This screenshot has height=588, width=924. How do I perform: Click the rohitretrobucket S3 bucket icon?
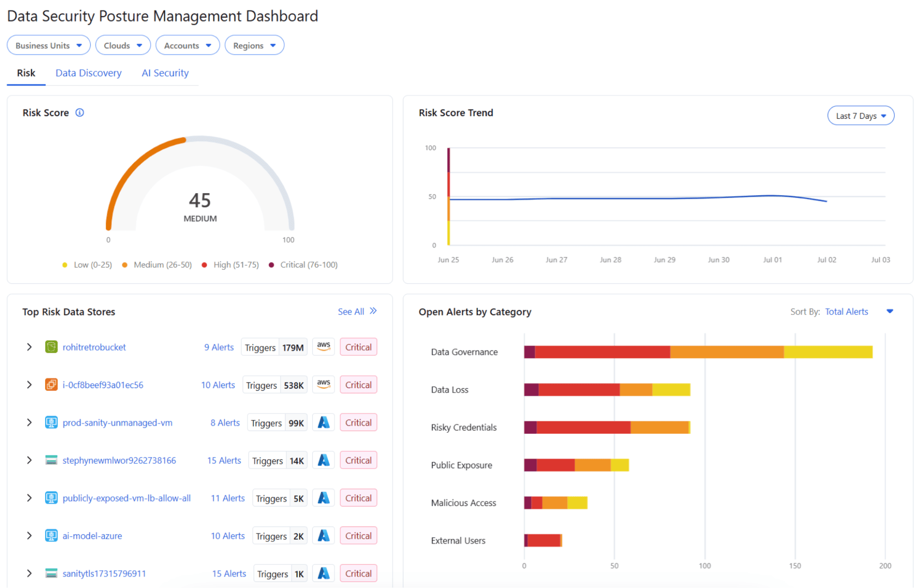tap(51, 347)
